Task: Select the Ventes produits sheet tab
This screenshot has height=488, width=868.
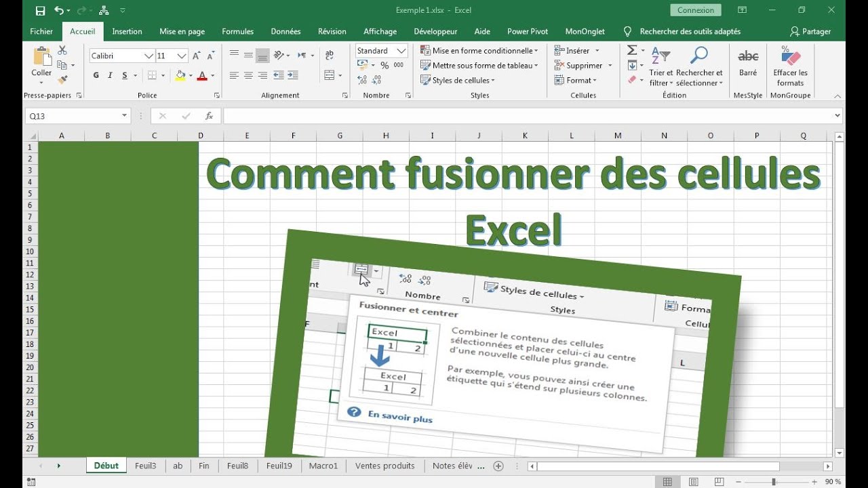Action: [384, 466]
